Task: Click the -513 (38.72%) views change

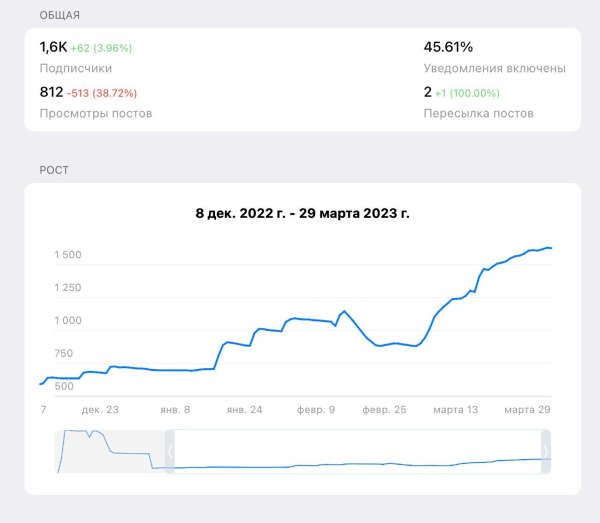Action: tap(102, 93)
